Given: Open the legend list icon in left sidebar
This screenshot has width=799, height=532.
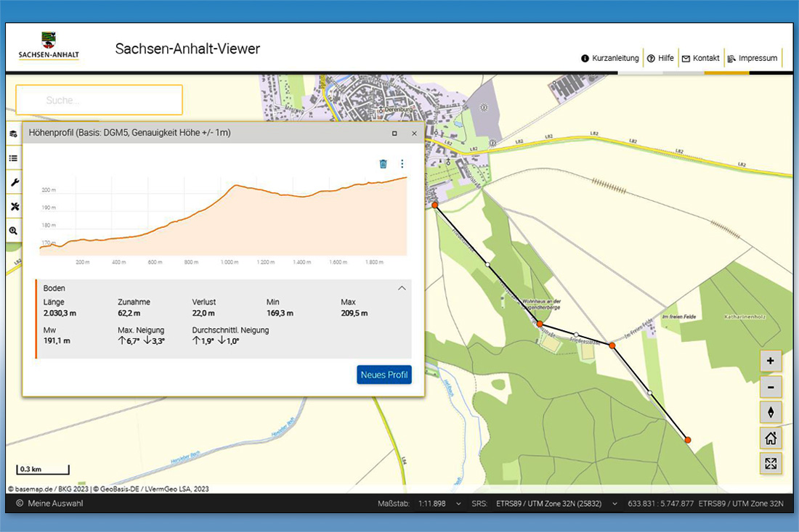Looking at the screenshot, I should pyautogui.click(x=13, y=158).
